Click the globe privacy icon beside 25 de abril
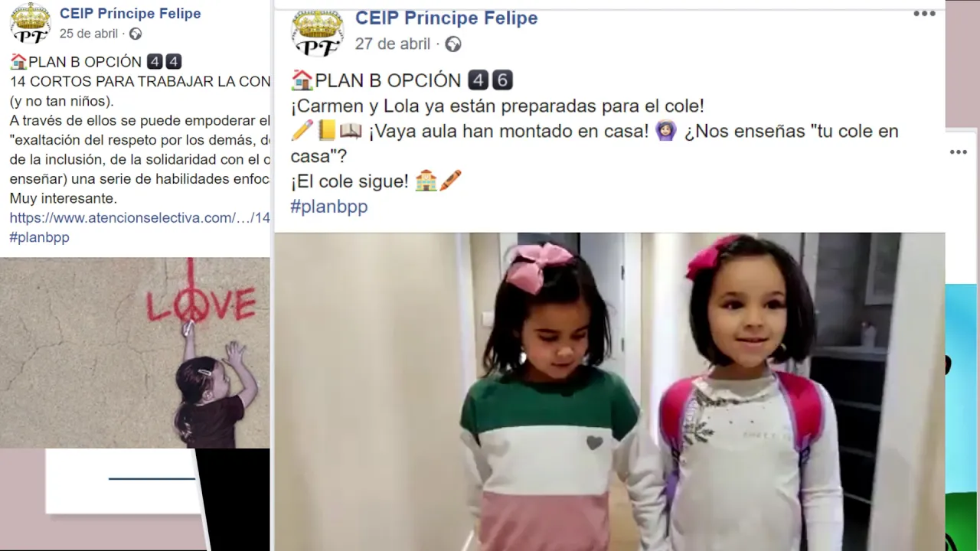This screenshot has height=551, width=980. click(x=136, y=34)
